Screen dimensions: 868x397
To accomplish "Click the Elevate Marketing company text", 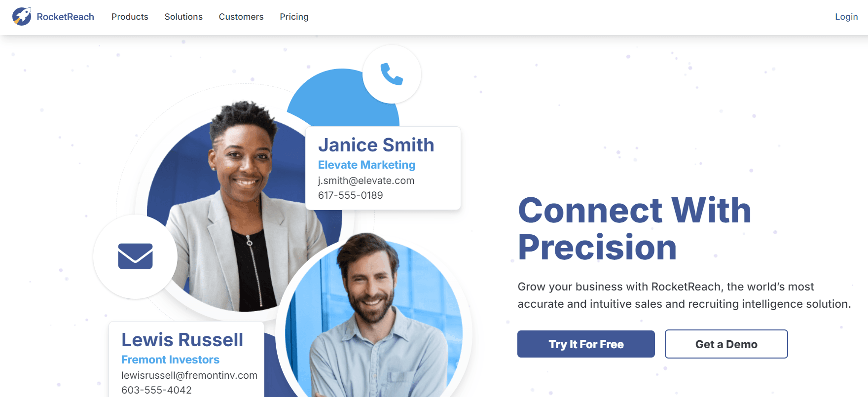I will [x=367, y=165].
